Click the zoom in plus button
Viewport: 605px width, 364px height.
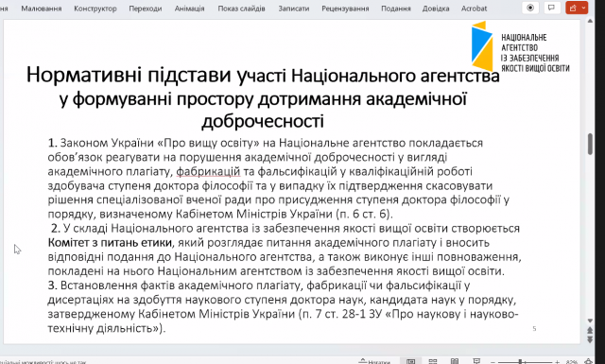557,362
